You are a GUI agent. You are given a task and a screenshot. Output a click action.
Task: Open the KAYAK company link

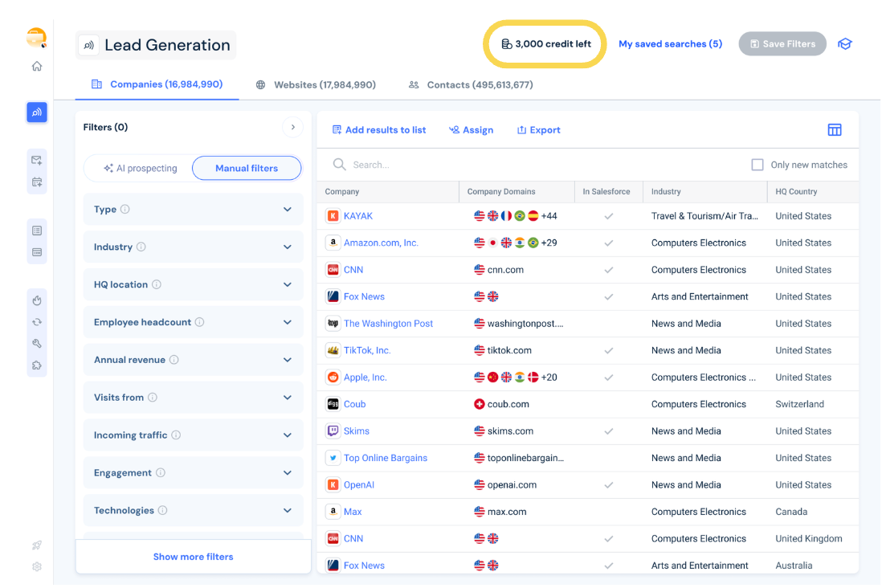tap(358, 216)
